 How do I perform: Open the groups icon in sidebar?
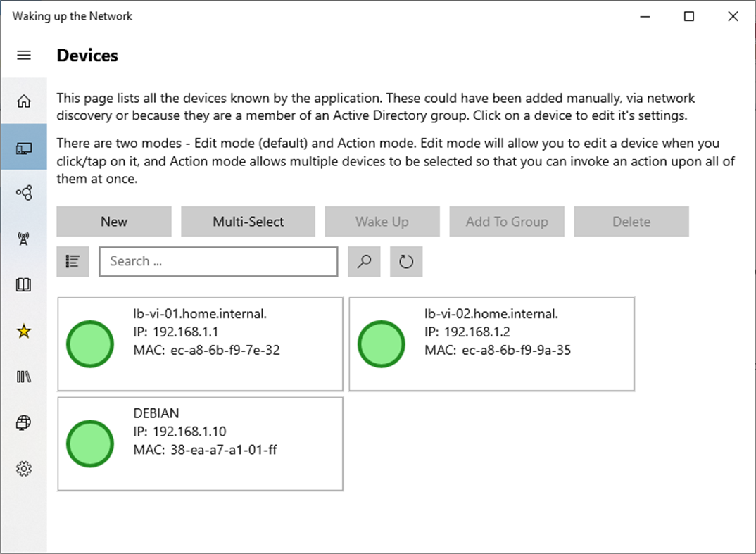point(24,193)
